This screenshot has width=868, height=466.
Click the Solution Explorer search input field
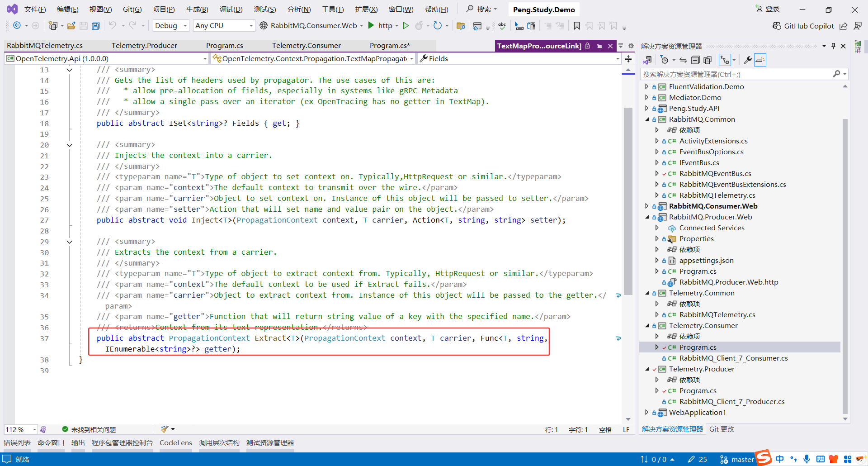(737, 74)
